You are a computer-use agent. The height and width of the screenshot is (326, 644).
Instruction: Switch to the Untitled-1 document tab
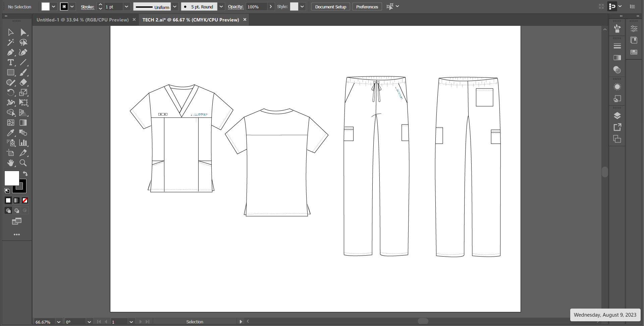point(83,20)
